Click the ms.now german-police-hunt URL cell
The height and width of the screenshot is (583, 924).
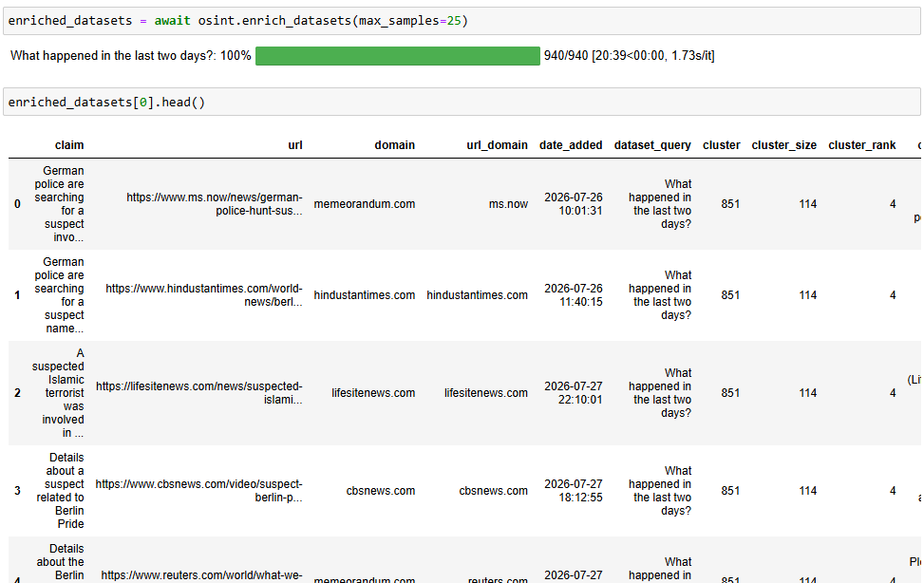coord(215,204)
